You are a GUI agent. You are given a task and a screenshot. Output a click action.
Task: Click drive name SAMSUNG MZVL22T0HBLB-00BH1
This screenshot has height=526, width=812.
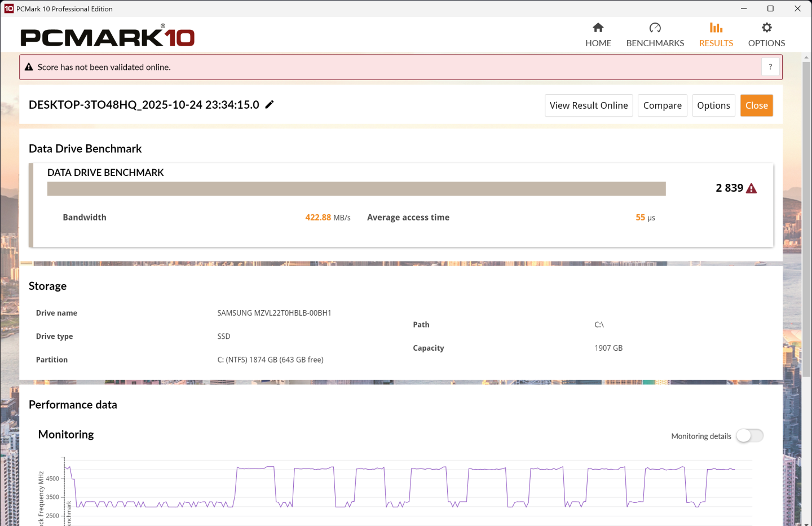point(274,313)
